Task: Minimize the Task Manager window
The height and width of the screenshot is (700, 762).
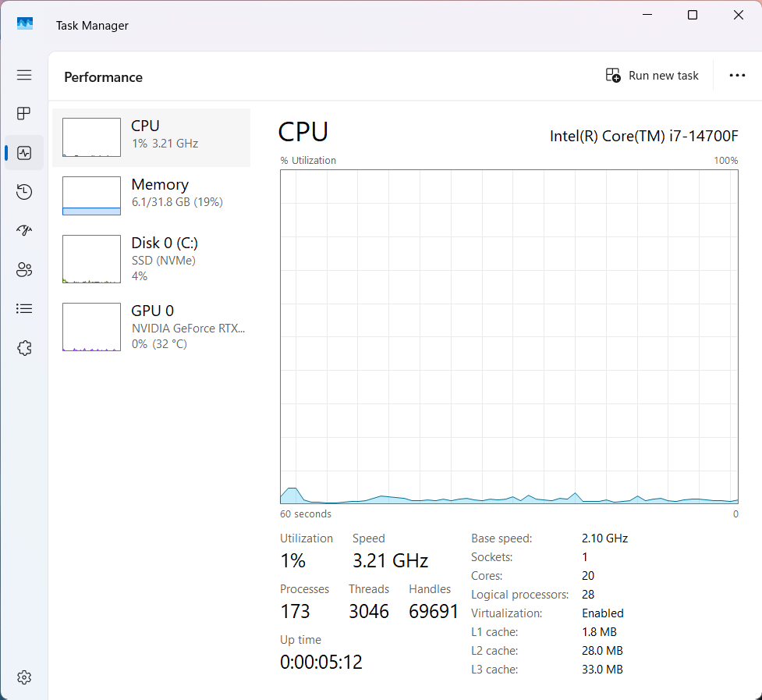Action: pos(647,15)
